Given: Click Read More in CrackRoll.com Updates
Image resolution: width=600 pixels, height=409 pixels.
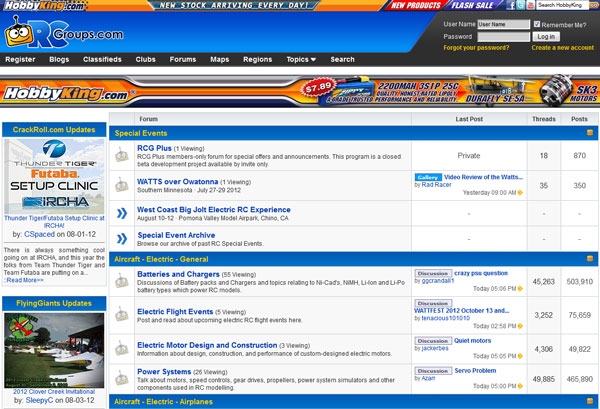Looking at the screenshot, I should (24, 280).
